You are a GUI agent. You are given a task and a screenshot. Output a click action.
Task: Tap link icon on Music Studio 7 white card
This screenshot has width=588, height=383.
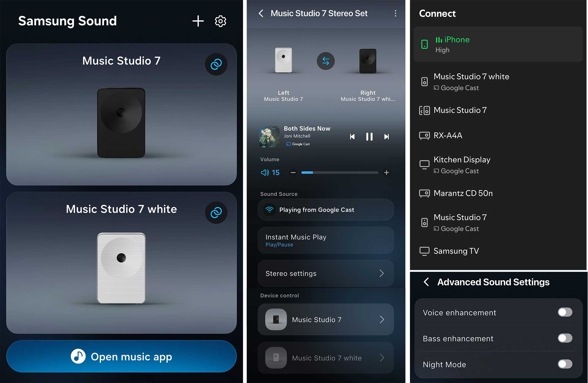pos(216,213)
